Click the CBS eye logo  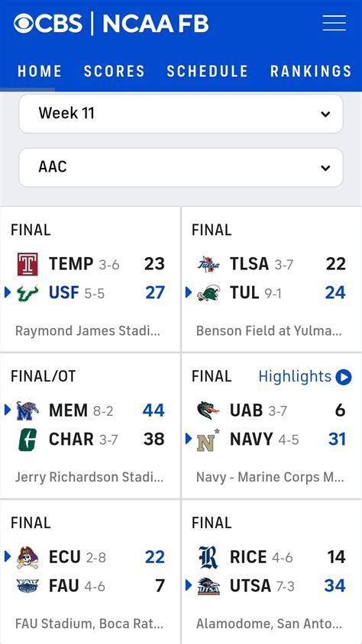[24, 24]
